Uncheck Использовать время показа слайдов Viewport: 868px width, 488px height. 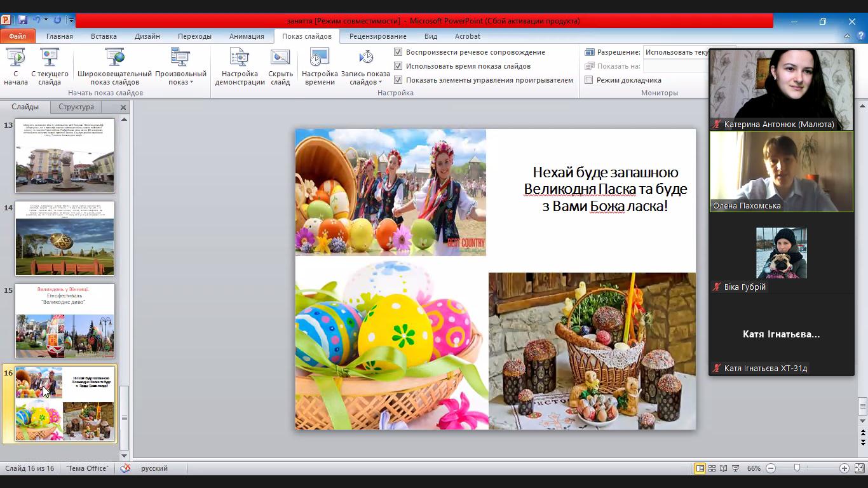[398, 66]
